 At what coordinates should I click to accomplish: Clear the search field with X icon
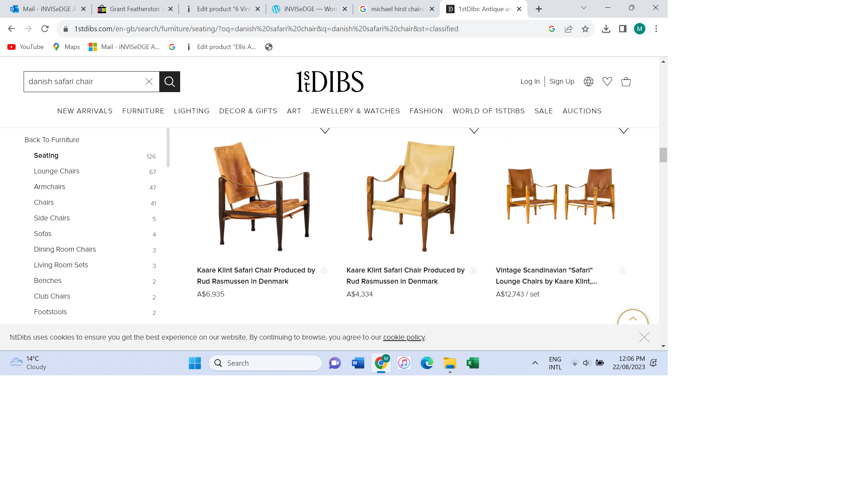(149, 82)
